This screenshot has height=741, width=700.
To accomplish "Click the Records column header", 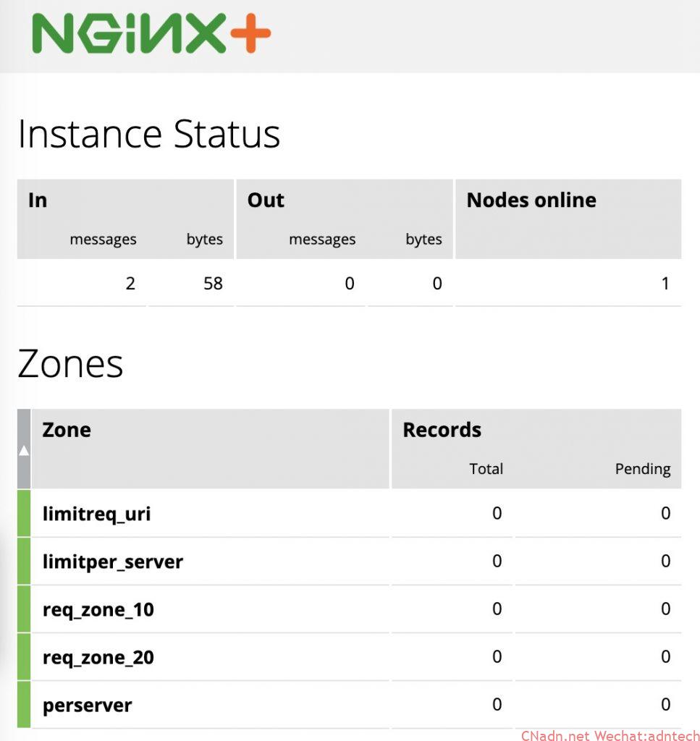I will click(442, 430).
